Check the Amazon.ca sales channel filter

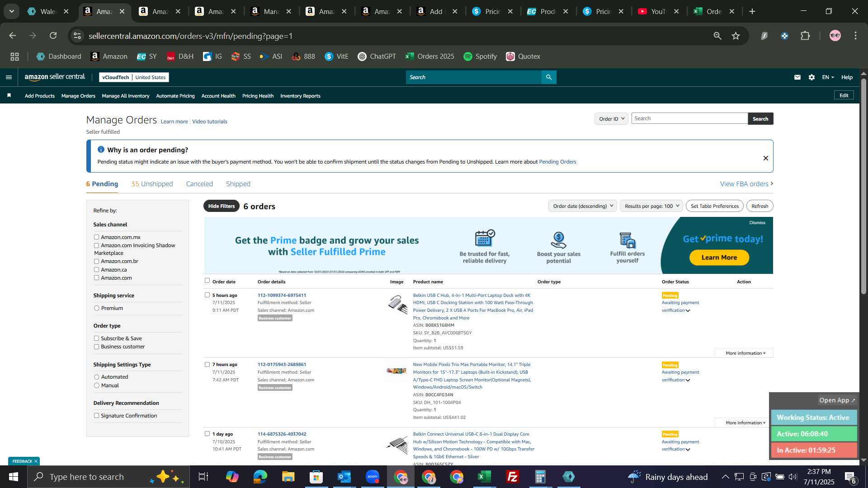96,269
